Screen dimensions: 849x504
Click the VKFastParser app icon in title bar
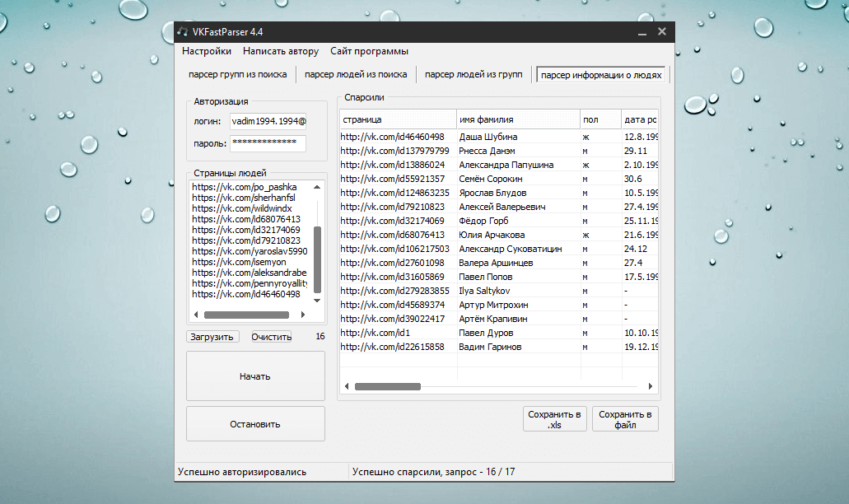click(183, 32)
